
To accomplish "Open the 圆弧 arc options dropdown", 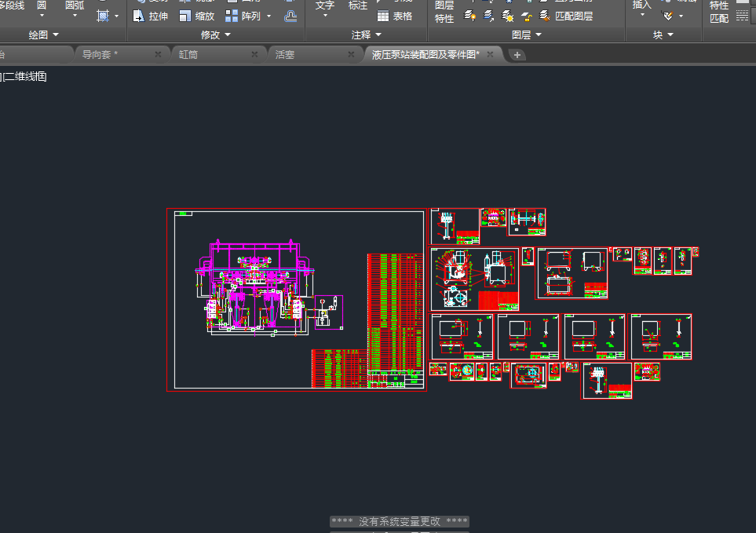I will point(75,16).
